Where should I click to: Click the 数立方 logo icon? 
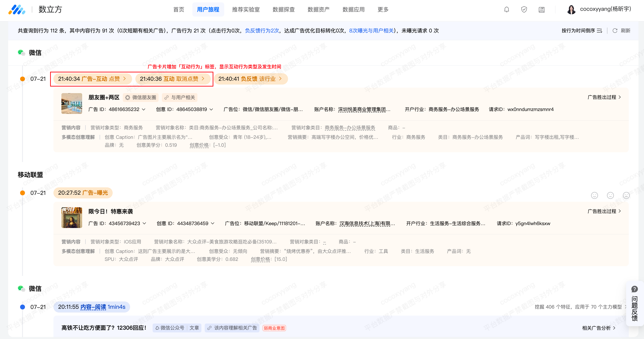coord(17,9)
